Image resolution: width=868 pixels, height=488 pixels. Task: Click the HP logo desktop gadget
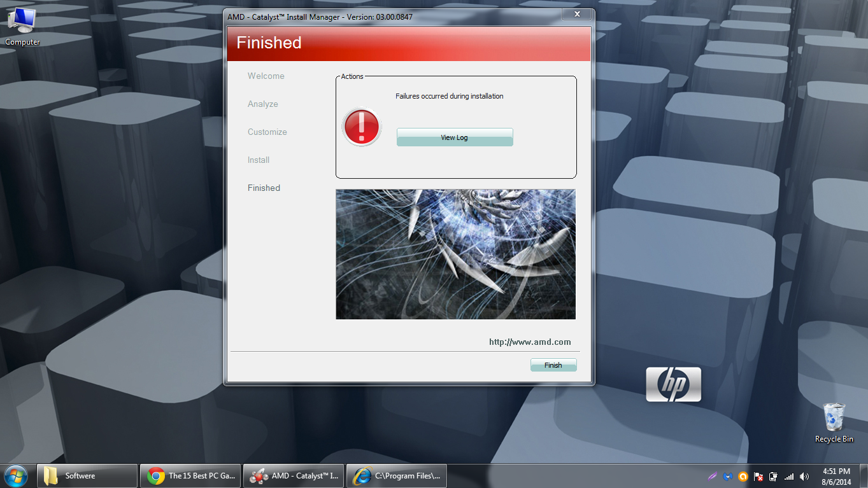673,384
